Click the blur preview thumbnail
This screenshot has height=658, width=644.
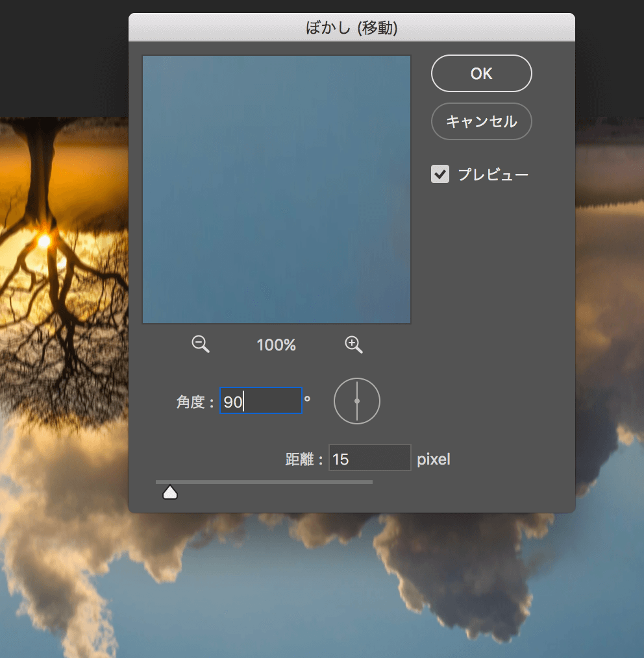(x=277, y=189)
